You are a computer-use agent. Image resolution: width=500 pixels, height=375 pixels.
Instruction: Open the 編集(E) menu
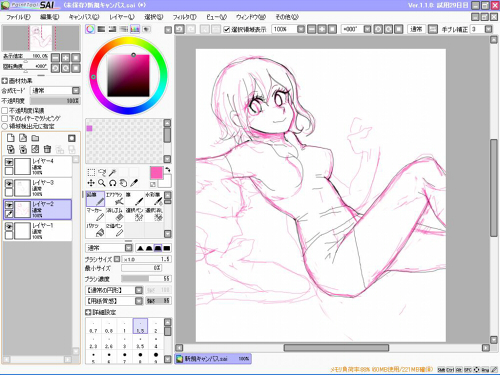[x=49, y=17]
